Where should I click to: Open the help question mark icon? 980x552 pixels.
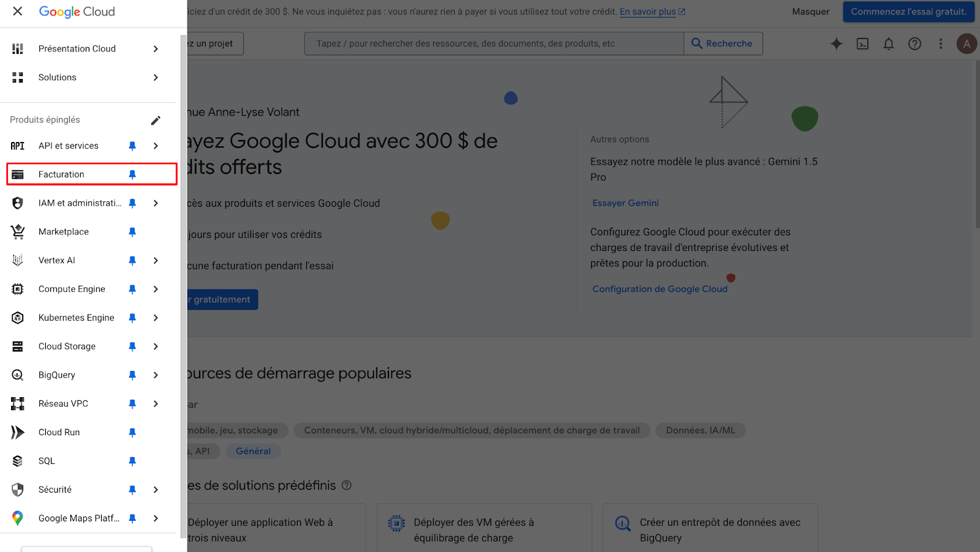tap(914, 43)
